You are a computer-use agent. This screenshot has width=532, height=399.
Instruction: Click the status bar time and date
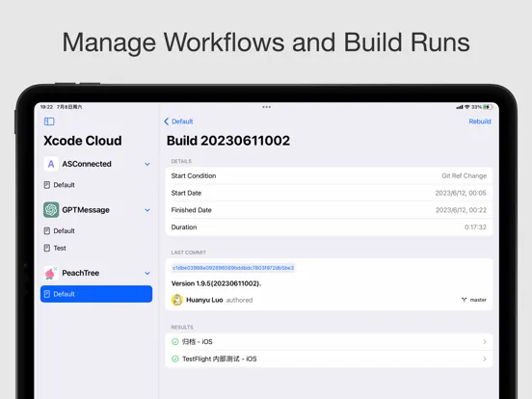click(x=61, y=107)
